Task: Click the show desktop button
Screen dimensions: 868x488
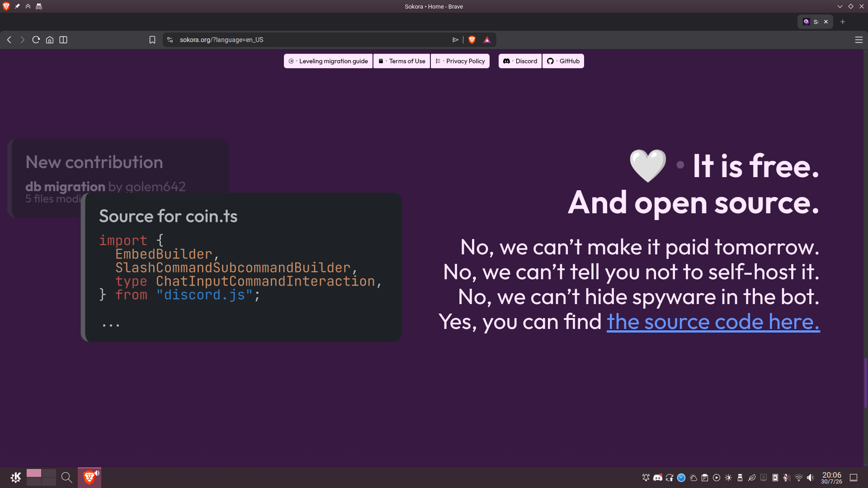Action: (x=854, y=478)
